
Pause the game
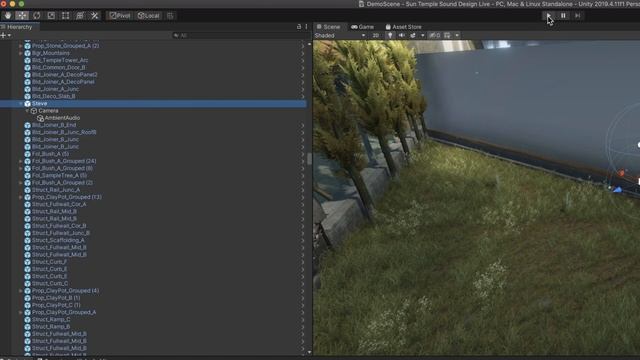pos(563,16)
